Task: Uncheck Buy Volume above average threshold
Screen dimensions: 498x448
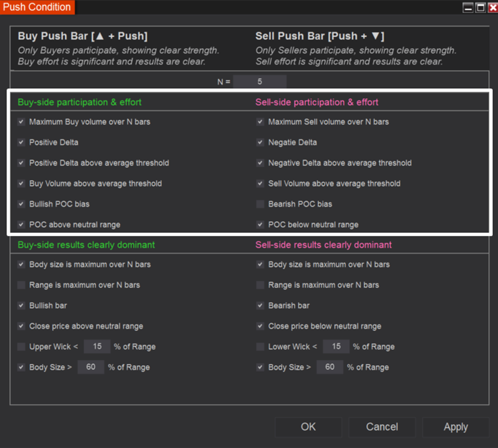Action: (x=21, y=183)
